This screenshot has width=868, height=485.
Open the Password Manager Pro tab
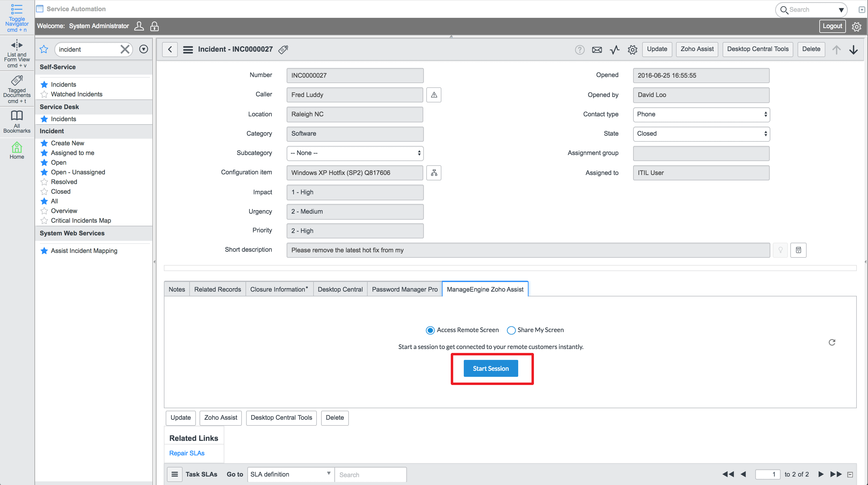click(x=404, y=289)
